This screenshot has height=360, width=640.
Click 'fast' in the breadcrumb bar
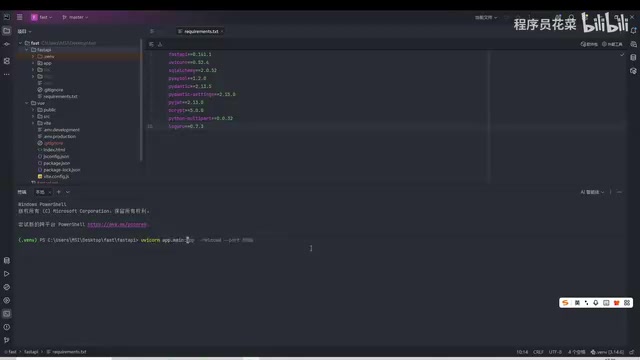click(12, 352)
